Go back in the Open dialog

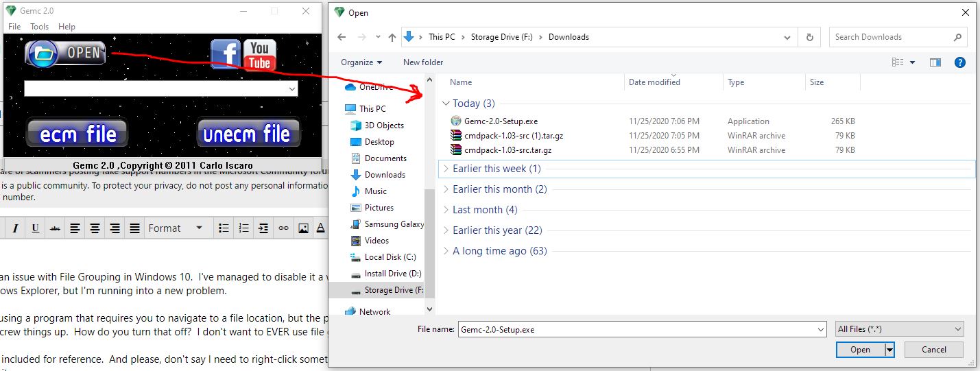point(342,37)
